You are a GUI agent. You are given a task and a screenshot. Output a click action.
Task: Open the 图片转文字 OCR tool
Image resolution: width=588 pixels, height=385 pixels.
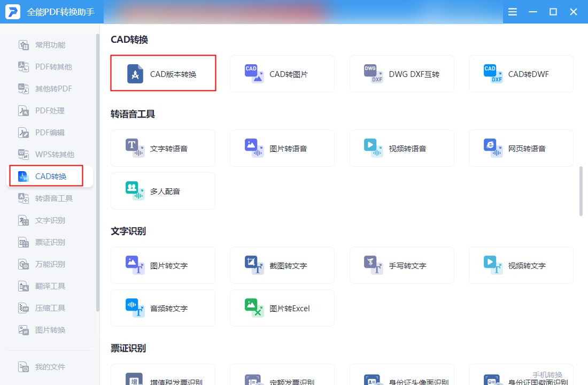tap(163, 265)
